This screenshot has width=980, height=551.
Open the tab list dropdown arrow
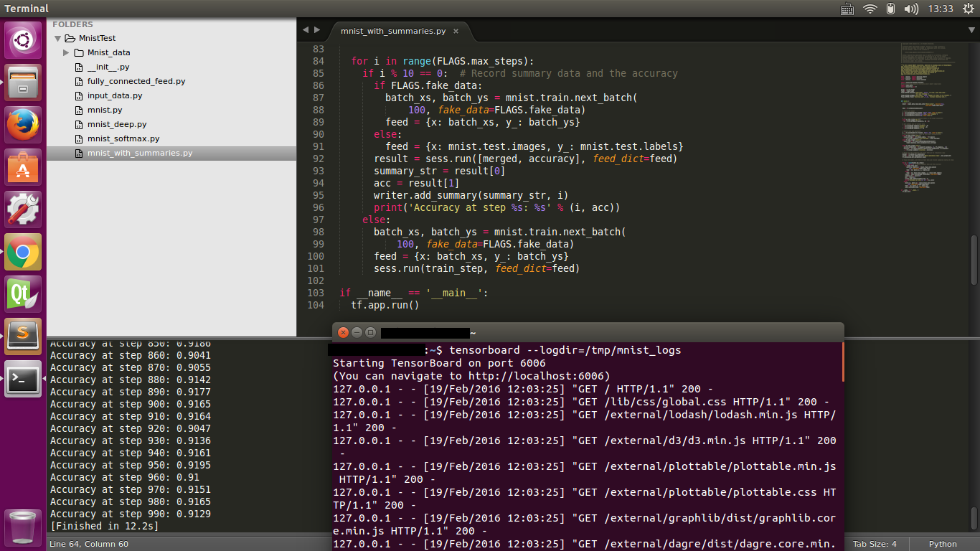(971, 30)
